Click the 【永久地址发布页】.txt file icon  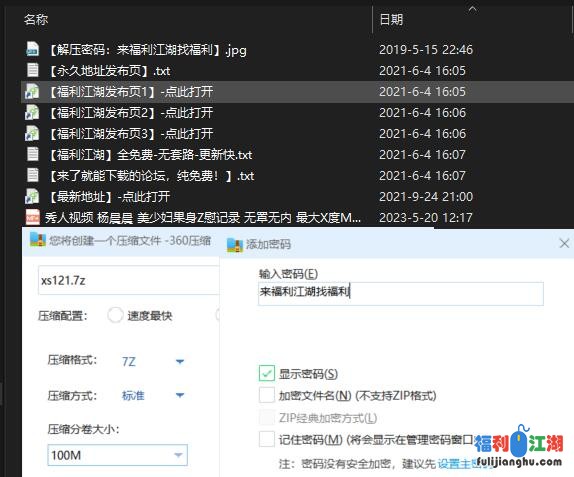pyautogui.click(x=33, y=70)
